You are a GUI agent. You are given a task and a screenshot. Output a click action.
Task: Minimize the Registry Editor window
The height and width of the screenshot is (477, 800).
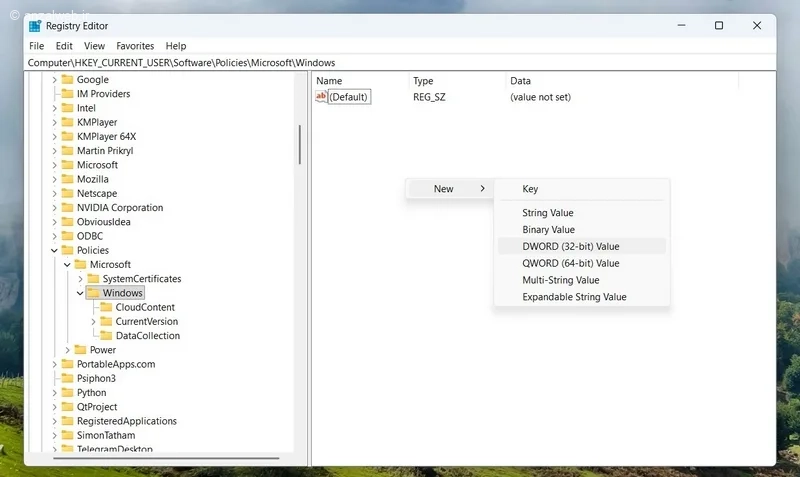tap(681, 26)
